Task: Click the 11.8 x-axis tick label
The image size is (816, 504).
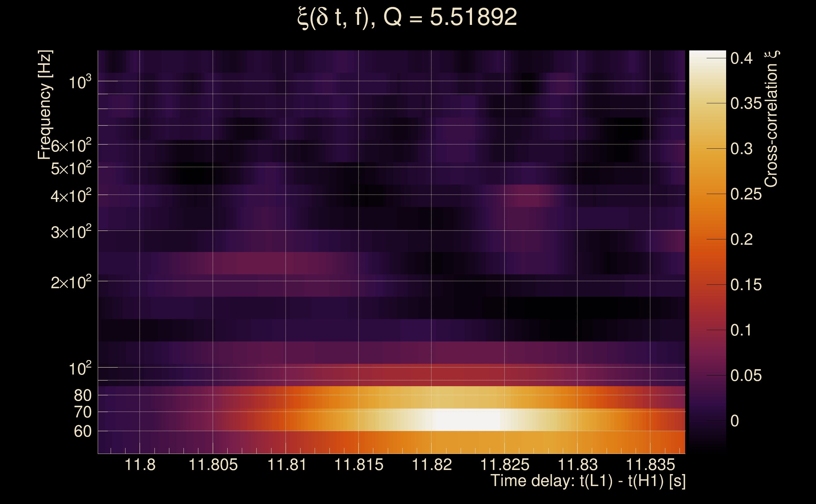Action: 140,465
